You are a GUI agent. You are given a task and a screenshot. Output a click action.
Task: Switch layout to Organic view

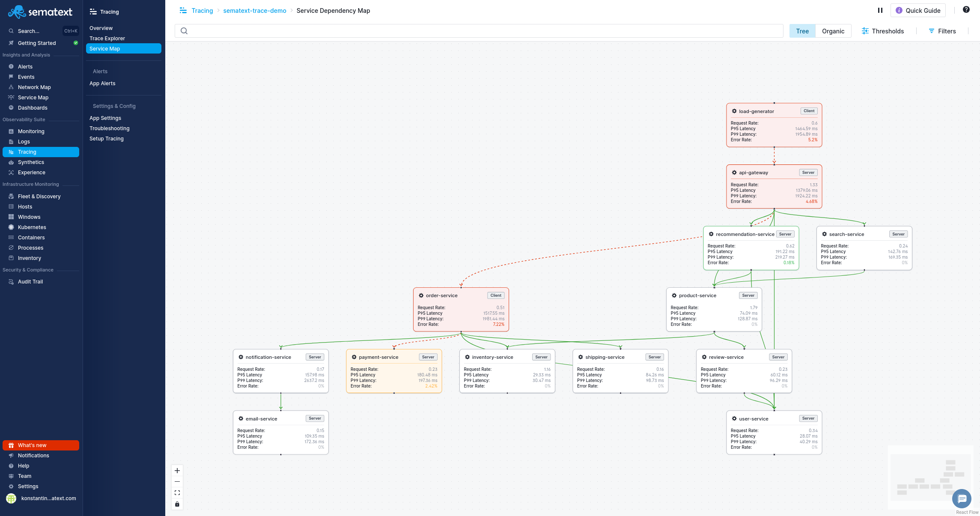click(833, 31)
